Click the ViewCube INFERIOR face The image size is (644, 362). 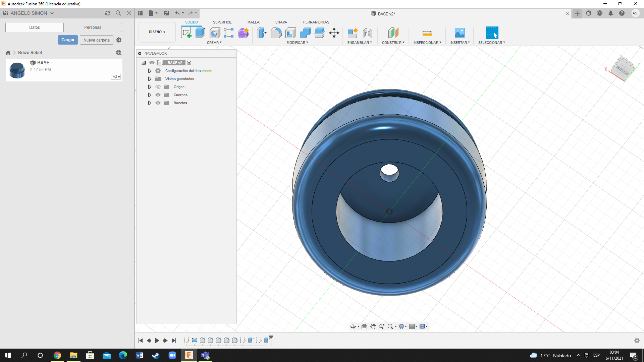click(623, 70)
